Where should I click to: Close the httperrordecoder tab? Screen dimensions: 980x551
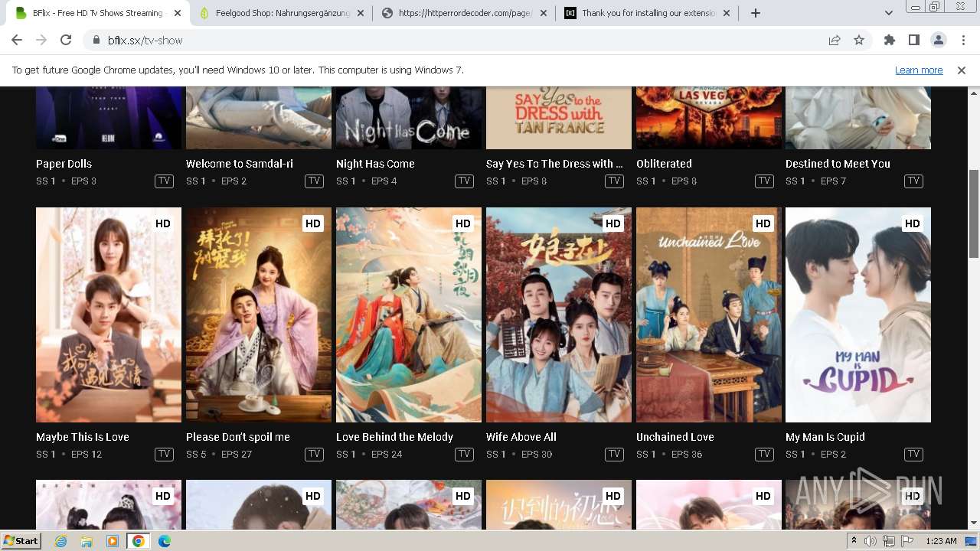pos(544,13)
